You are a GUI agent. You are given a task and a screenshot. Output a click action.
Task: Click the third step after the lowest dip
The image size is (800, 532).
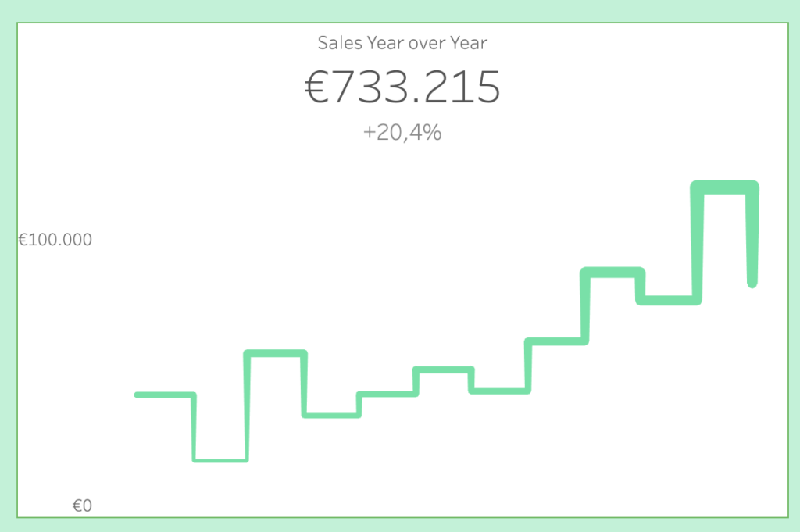275,353
